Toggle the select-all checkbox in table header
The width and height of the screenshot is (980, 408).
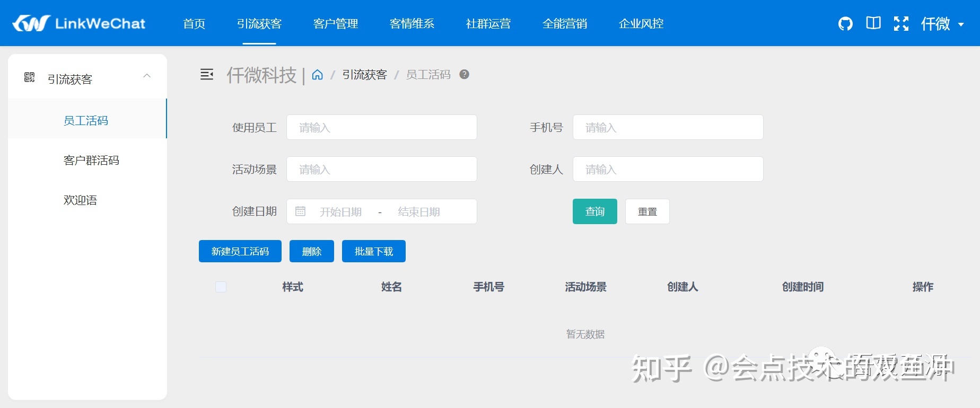tap(221, 287)
